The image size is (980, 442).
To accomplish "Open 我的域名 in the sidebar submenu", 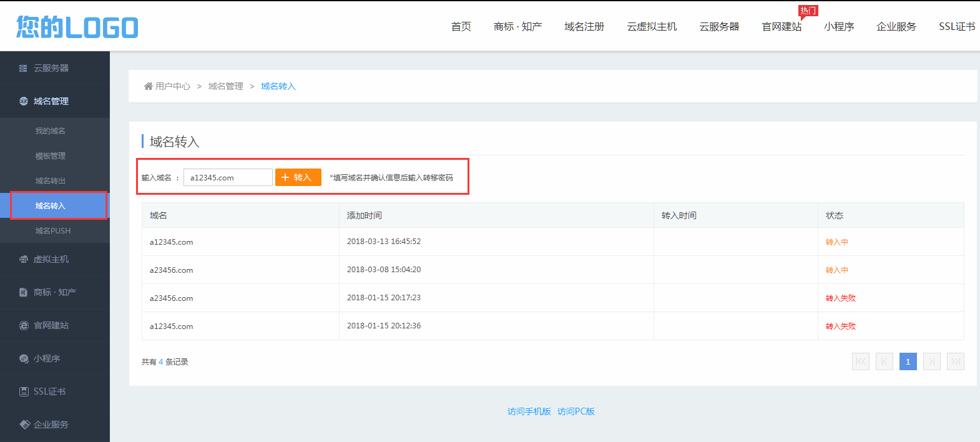I will point(50,130).
